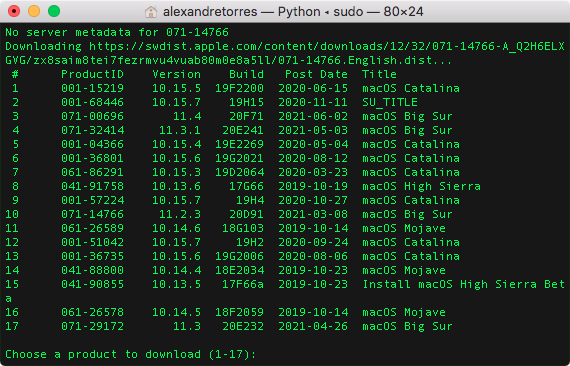The height and width of the screenshot is (366, 570).
Task: Click 'Install macOS High Sierra Beta' title
Action: [x=463, y=284]
